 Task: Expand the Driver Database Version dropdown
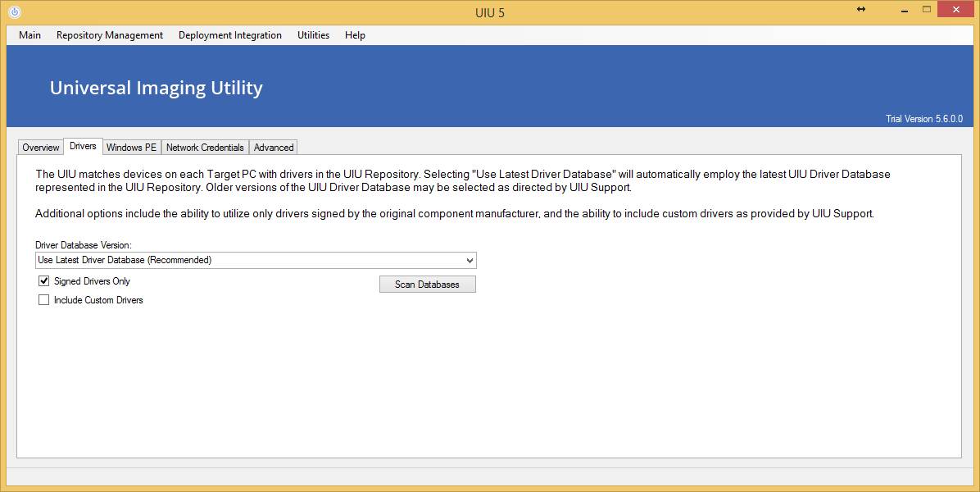coord(470,261)
